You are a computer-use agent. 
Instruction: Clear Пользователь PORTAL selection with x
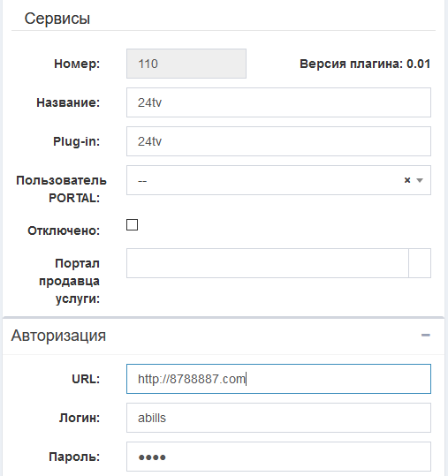407,180
